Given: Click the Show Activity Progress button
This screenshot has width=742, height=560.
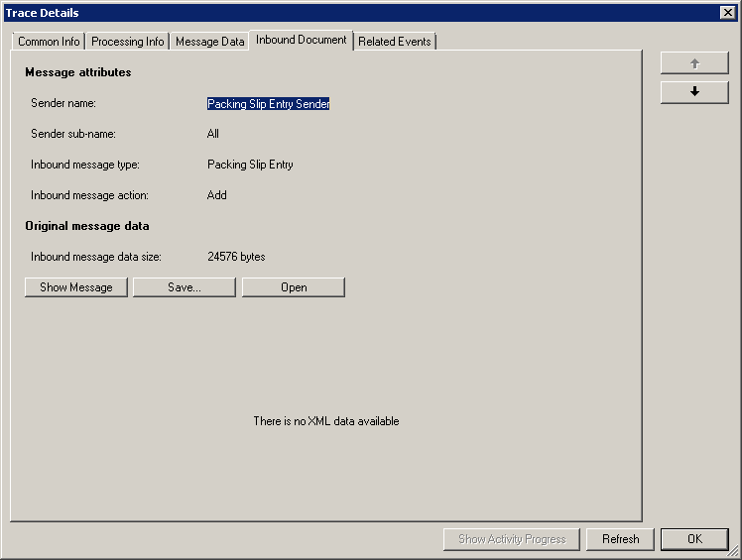Looking at the screenshot, I should pyautogui.click(x=512, y=539).
